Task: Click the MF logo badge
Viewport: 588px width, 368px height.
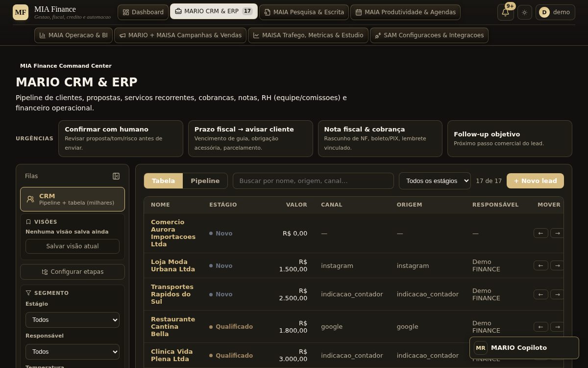Action: click(x=21, y=12)
